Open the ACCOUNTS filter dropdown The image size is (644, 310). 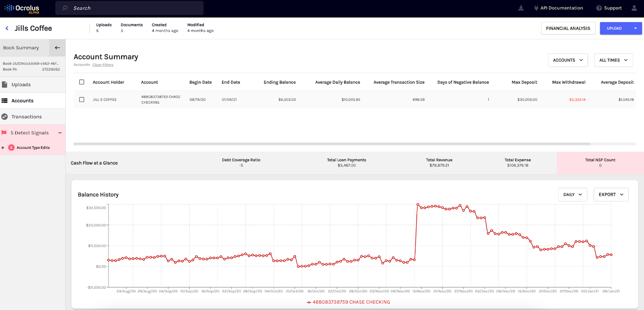click(568, 60)
